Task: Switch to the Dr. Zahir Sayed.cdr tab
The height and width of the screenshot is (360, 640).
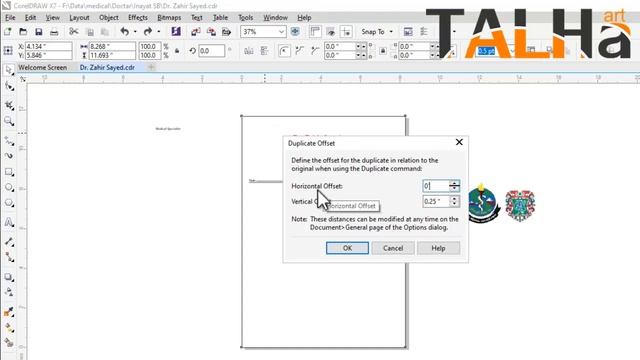Action: (107, 67)
